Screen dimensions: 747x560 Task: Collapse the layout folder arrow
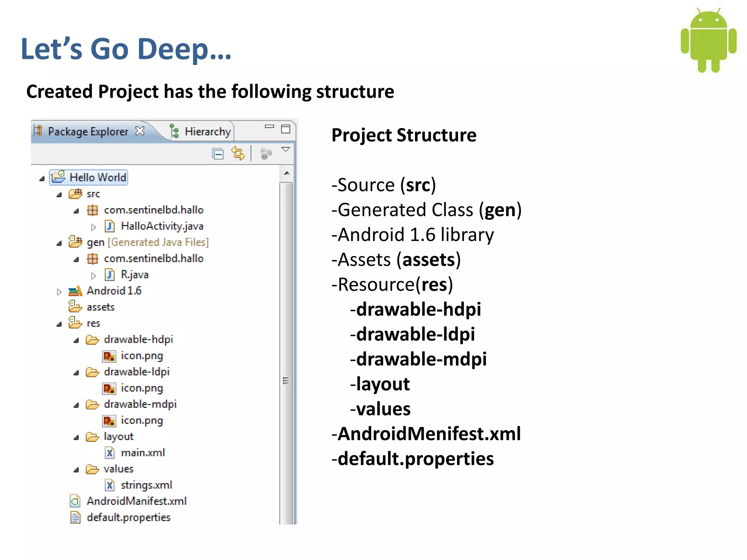[x=76, y=438]
